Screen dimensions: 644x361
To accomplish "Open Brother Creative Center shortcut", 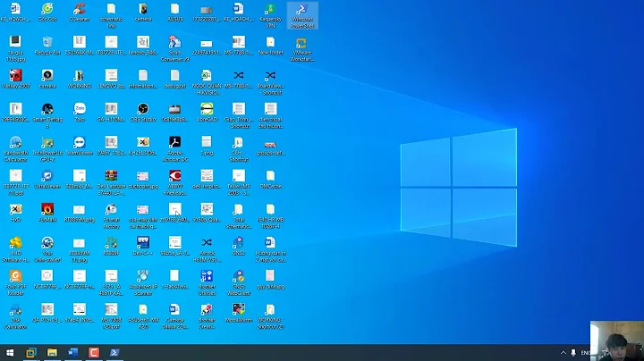I will [207, 316].
